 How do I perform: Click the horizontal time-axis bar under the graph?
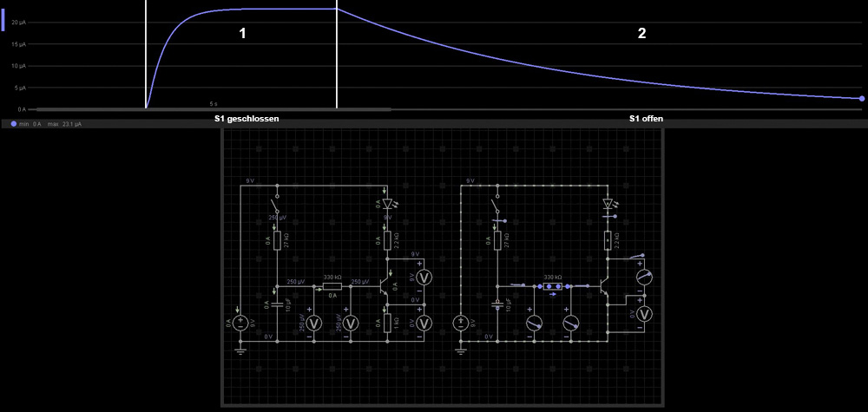(x=213, y=110)
